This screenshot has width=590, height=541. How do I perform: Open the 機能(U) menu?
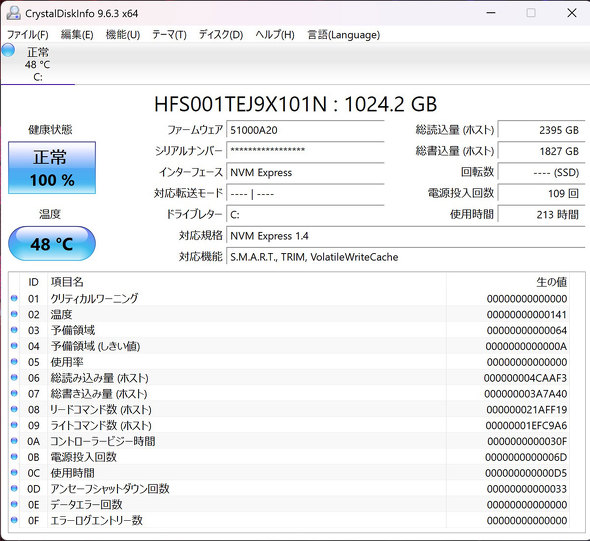(x=123, y=35)
